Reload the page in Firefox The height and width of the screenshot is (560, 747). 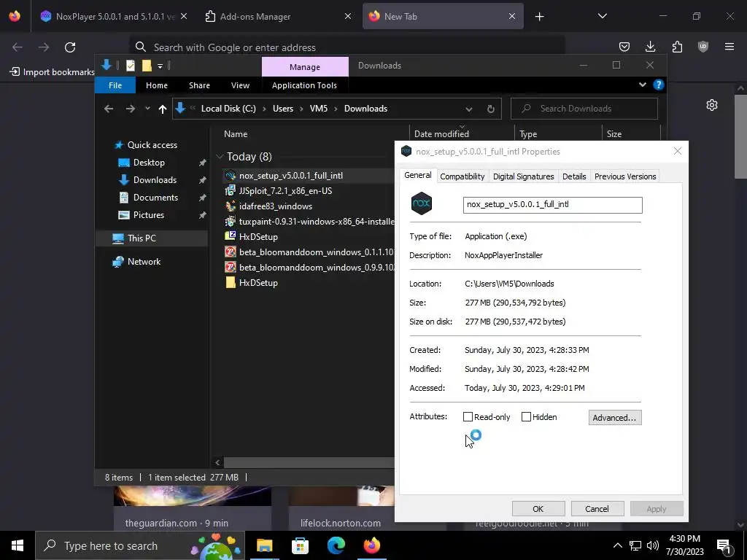(70, 47)
